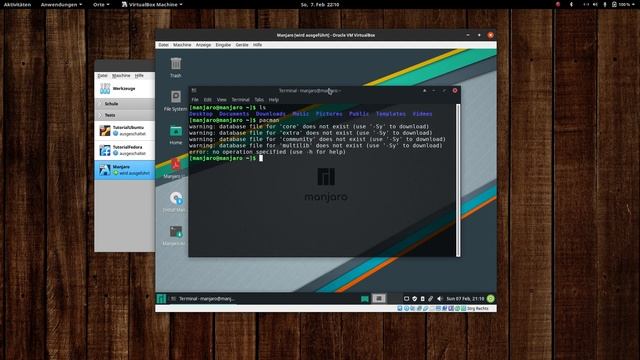Click the paperclip clipboard icon in guest tray
The image size is (640, 360).
coord(431,299)
